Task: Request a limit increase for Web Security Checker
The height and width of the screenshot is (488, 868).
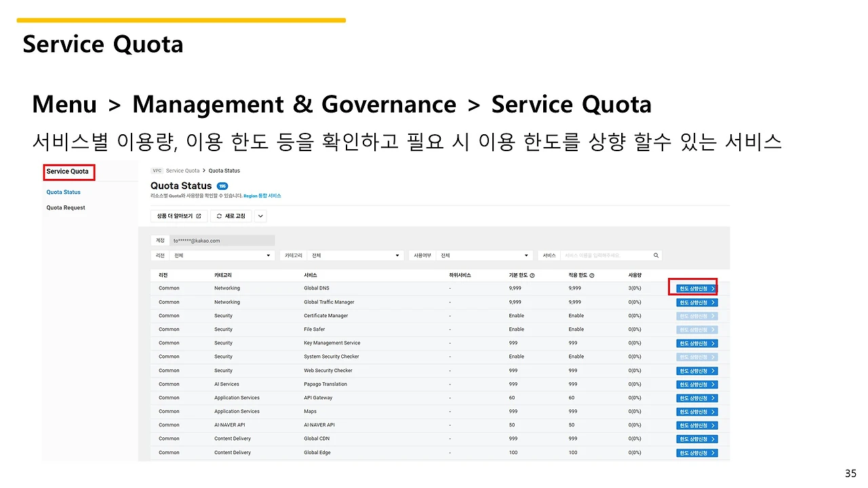Action: [x=697, y=371]
